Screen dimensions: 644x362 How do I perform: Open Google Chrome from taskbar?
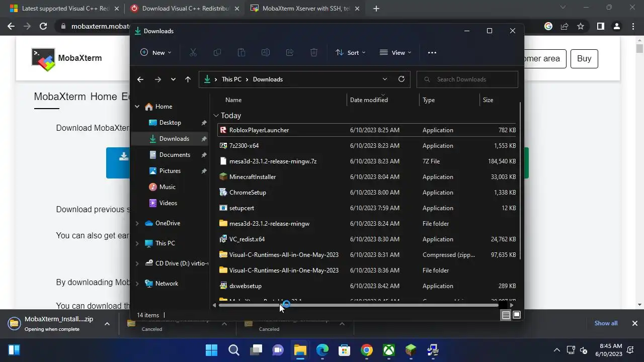click(367, 350)
